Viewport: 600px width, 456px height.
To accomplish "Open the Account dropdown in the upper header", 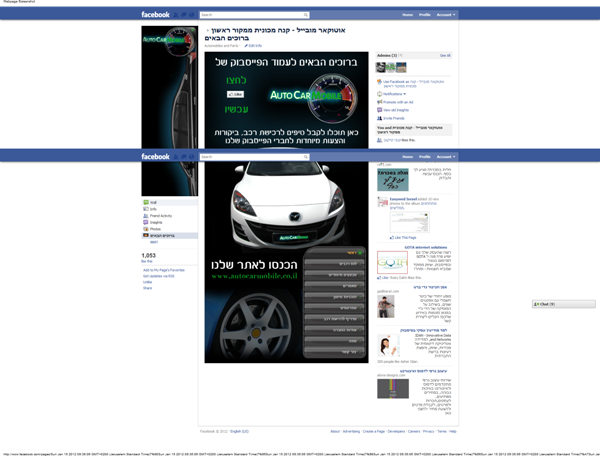I will tap(446, 15).
